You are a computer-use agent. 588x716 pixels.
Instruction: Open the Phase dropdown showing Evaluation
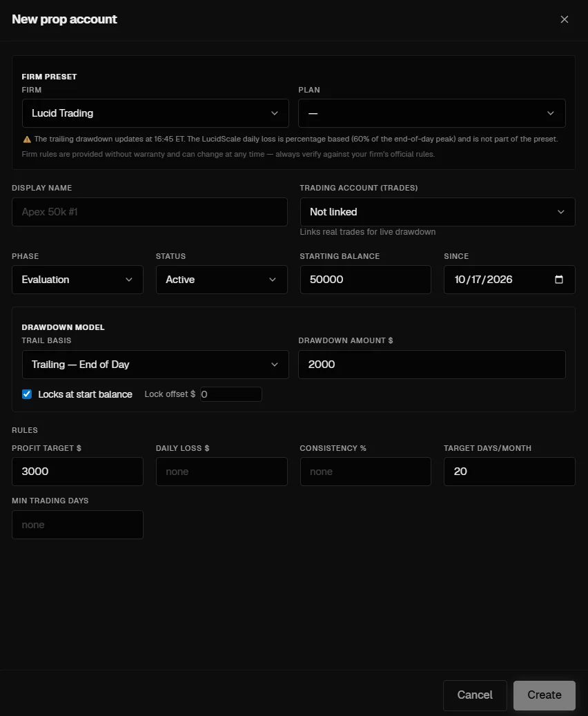tap(77, 280)
